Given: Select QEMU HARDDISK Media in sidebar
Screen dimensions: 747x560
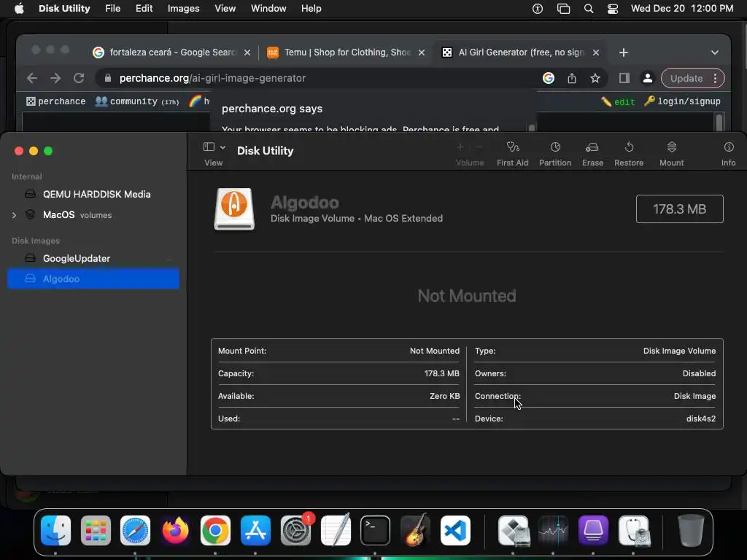Looking at the screenshot, I should tap(93, 194).
